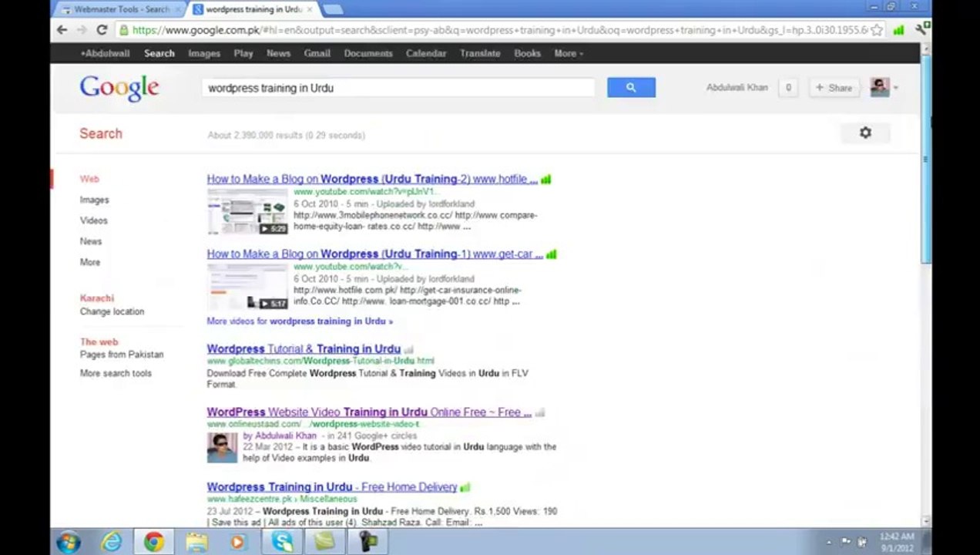Click green rank bars in address bar
Image resolution: width=980 pixels, height=555 pixels.
[898, 30]
